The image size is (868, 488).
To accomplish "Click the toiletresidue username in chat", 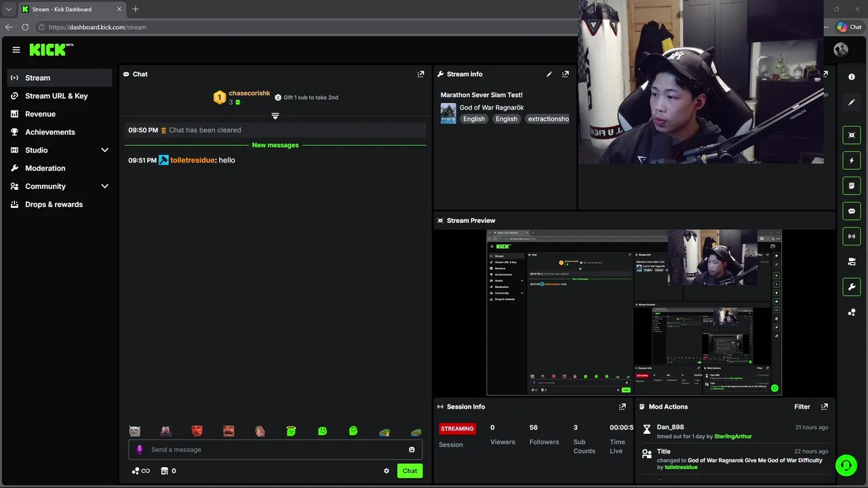I will pyautogui.click(x=193, y=160).
